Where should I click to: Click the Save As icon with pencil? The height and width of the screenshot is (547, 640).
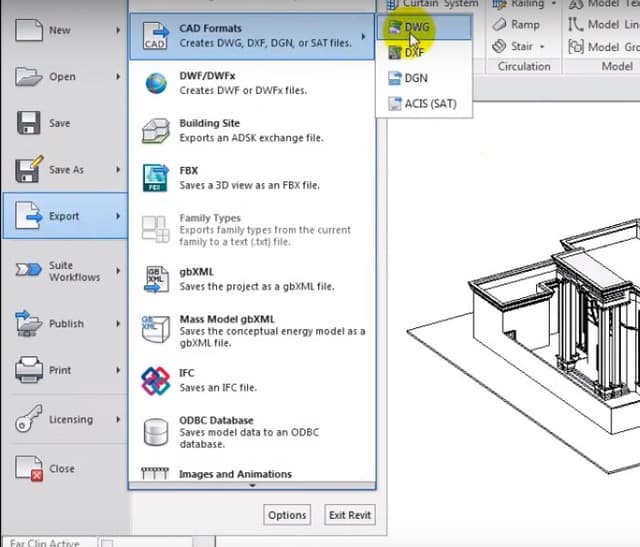pos(29,169)
